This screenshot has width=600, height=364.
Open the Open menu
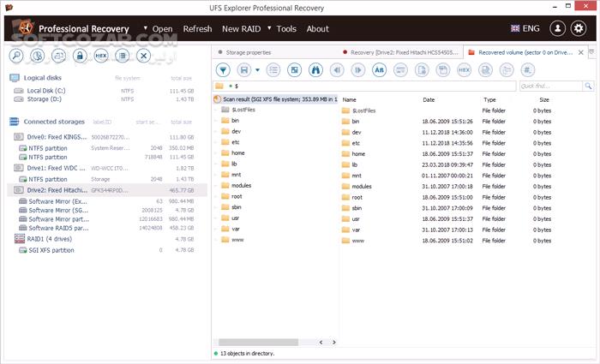(x=162, y=29)
